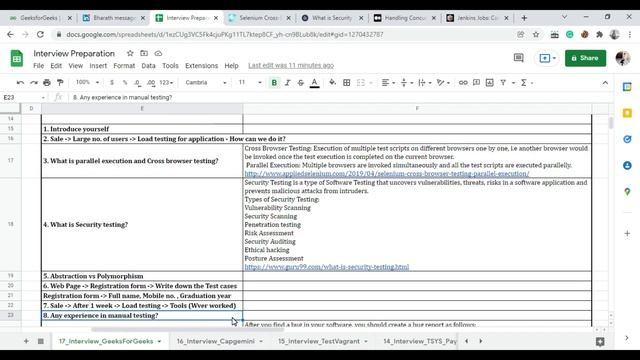The width and height of the screenshot is (640, 360).
Task: Select 17_Interview_GeeksForGeeks sheet tab
Action: click(x=106, y=341)
